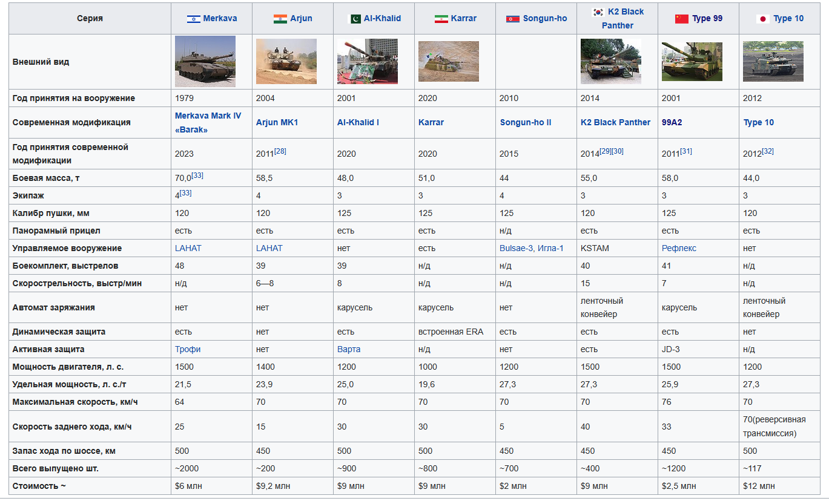Jump to footnote [33] beside 70,0 mass
Viewport: 829px width, 504px height.
pyautogui.click(x=197, y=175)
